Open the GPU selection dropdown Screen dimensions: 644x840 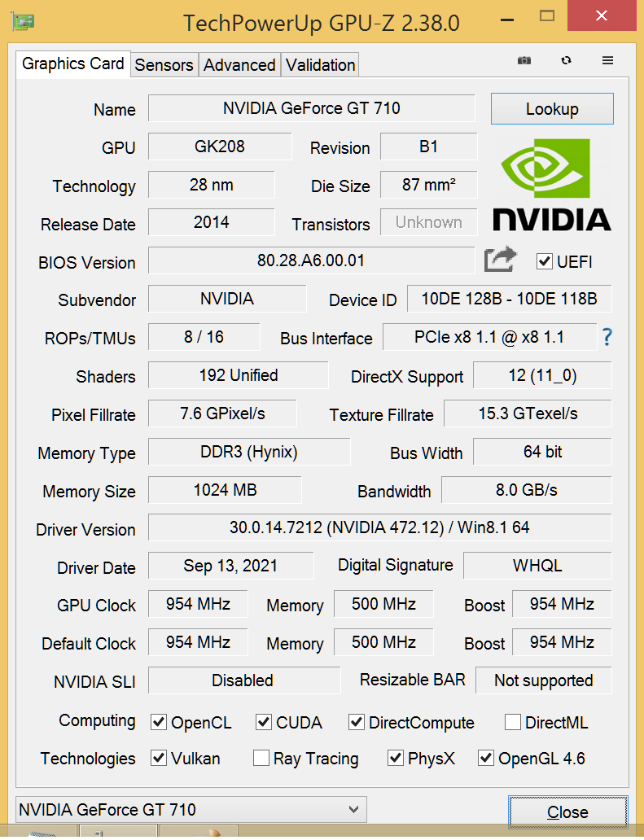(x=191, y=809)
